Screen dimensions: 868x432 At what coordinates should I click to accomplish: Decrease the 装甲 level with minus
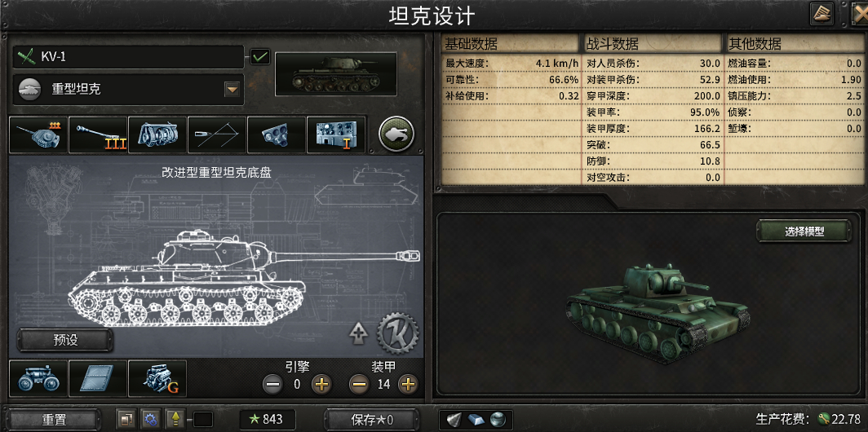[359, 384]
